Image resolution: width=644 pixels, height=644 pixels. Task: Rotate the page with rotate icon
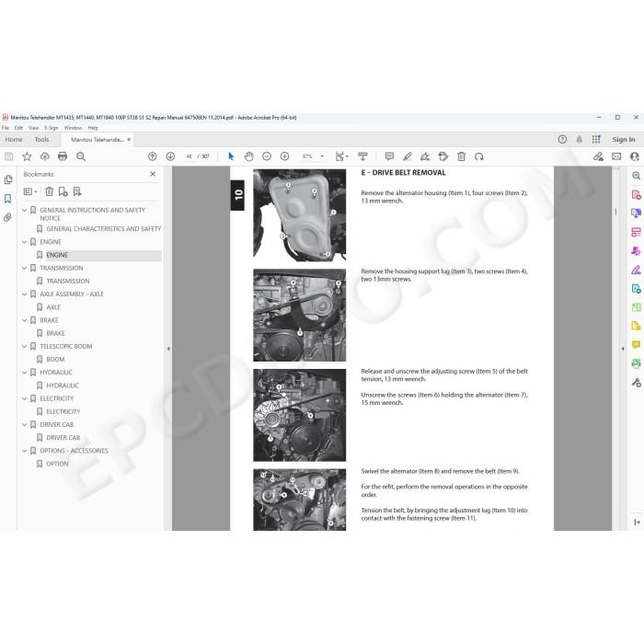click(479, 156)
